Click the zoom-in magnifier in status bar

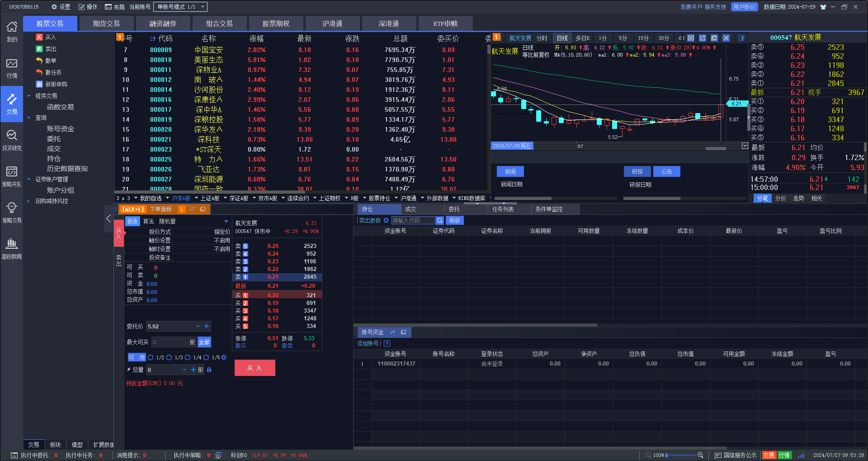pos(700,455)
